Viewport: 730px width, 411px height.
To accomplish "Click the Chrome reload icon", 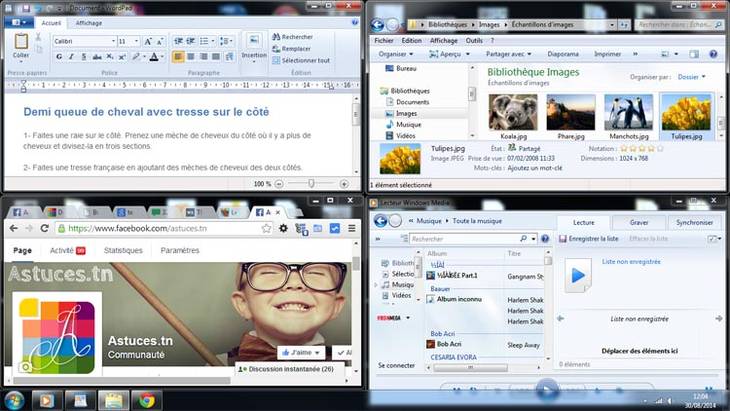I will 45,228.
